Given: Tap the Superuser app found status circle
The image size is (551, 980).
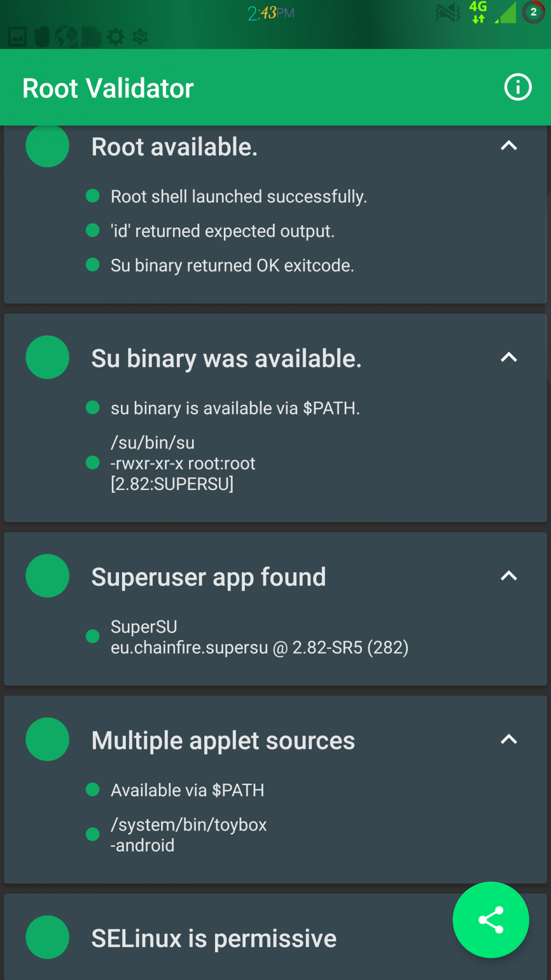Looking at the screenshot, I should point(48,576).
